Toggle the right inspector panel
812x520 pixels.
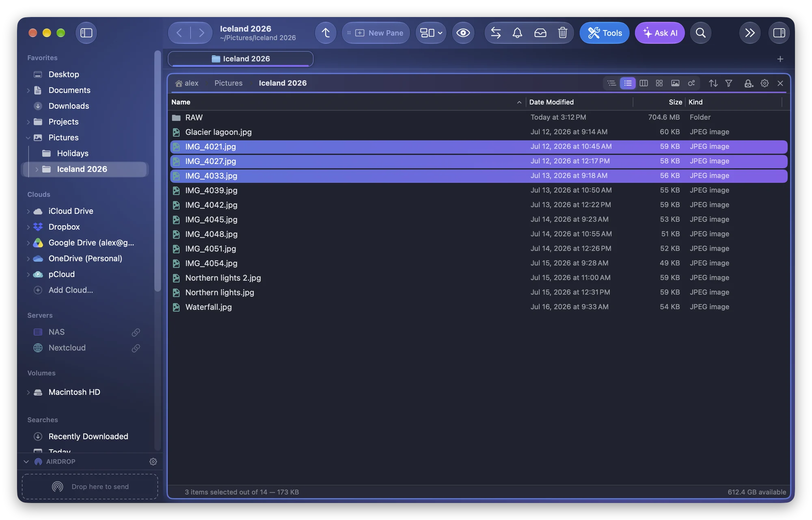coord(779,33)
